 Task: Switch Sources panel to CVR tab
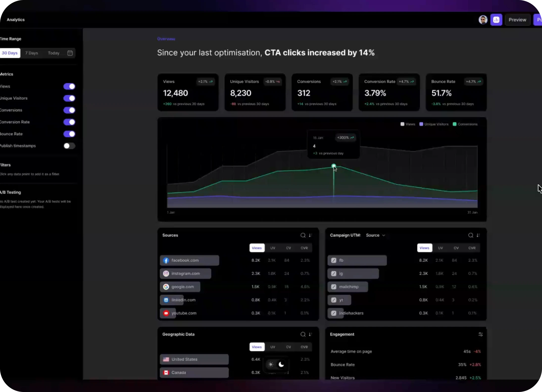[304, 248]
